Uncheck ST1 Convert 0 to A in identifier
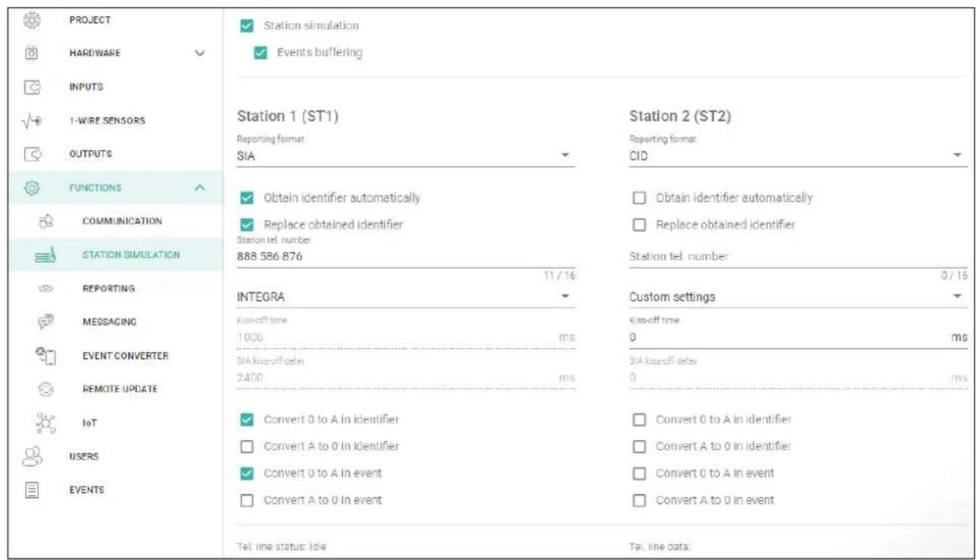This screenshot has height=560, width=977. point(247,419)
